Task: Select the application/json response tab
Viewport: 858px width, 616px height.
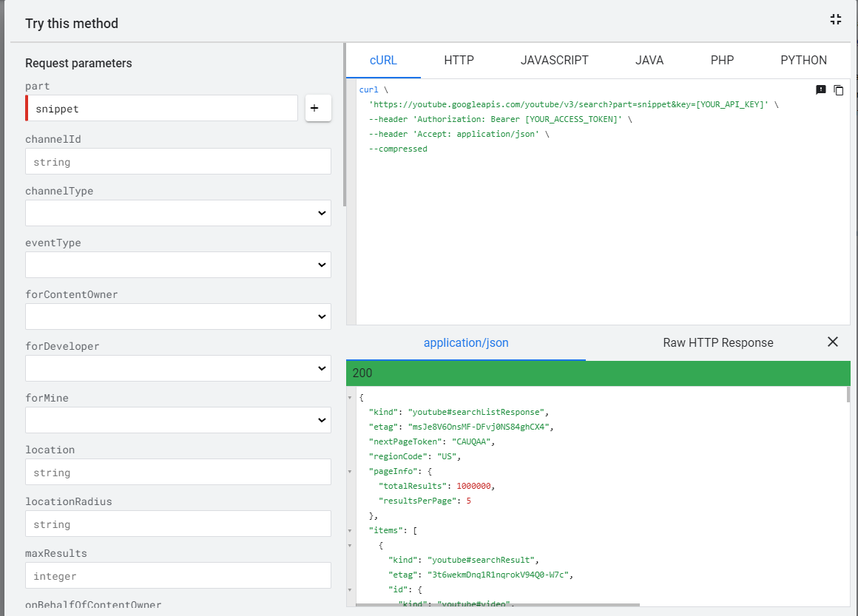Action: coord(466,343)
